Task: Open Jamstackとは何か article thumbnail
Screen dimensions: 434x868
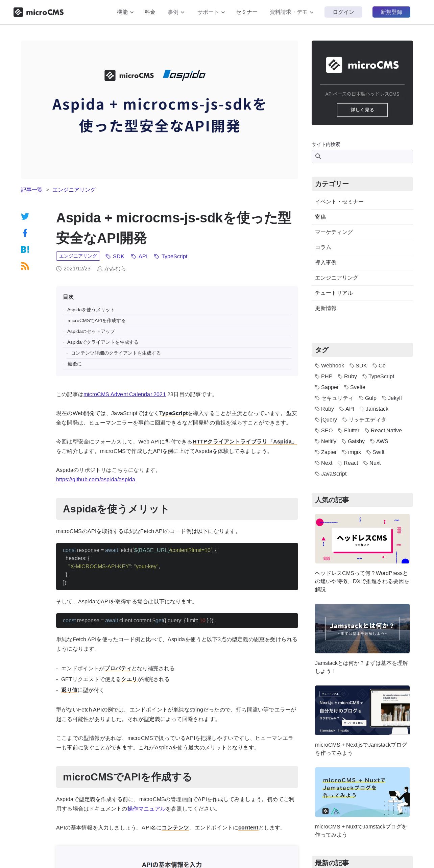Action: (362, 629)
